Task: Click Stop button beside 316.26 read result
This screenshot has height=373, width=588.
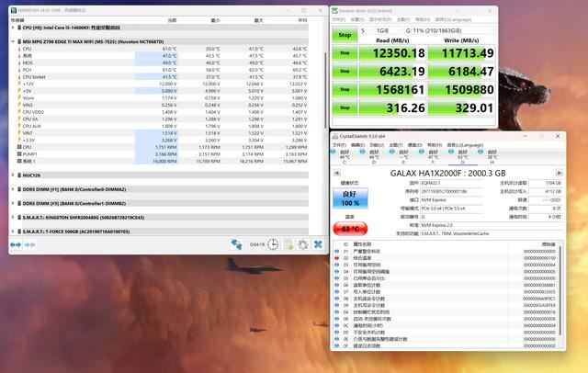Action: coord(345,107)
